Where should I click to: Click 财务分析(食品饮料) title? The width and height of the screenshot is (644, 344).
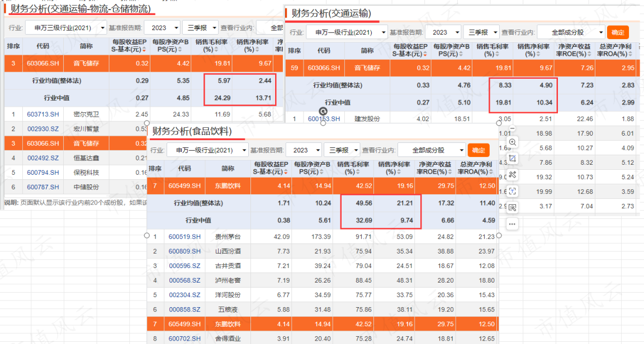pos(192,131)
